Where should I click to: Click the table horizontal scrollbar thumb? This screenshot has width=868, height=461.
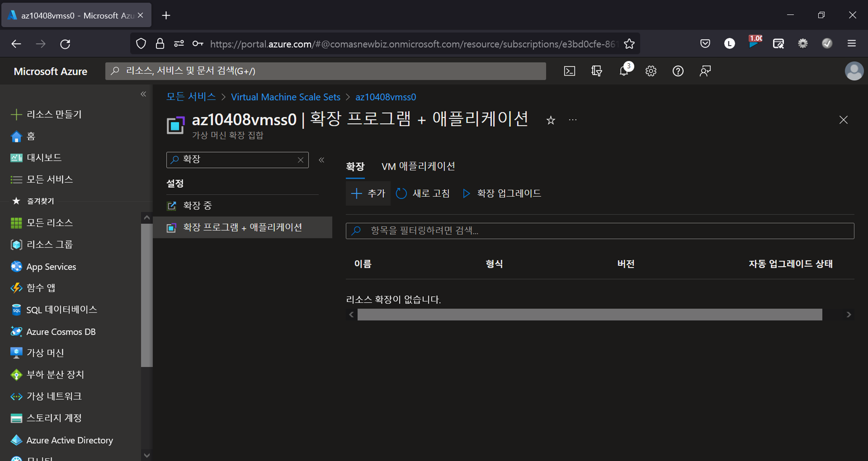point(590,315)
